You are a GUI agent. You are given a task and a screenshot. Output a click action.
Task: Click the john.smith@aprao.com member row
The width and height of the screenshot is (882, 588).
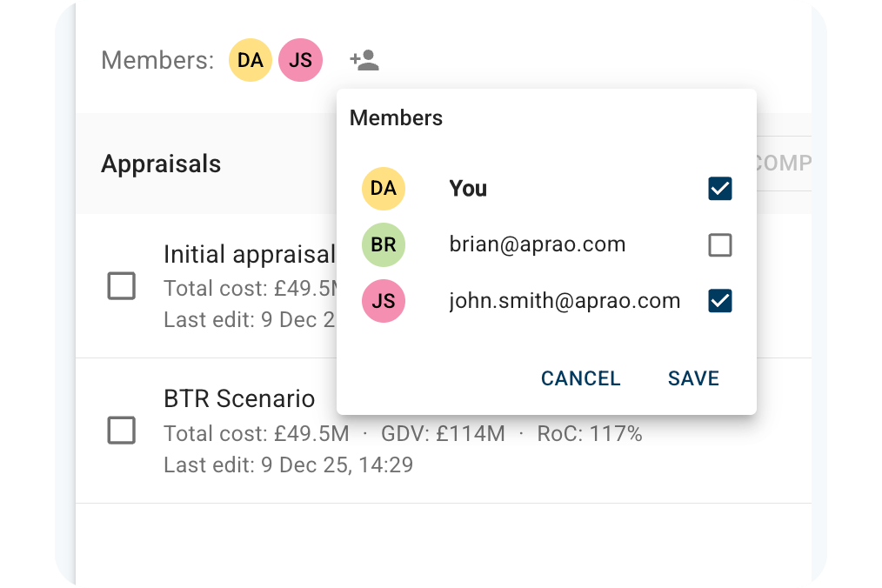565,301
